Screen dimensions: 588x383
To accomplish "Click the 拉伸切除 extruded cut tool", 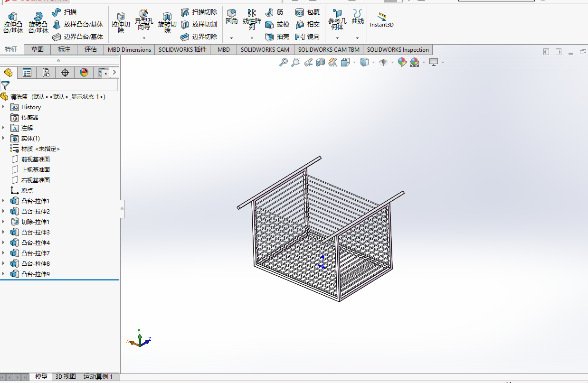I will pyautogui.click(x=121, y=23).
